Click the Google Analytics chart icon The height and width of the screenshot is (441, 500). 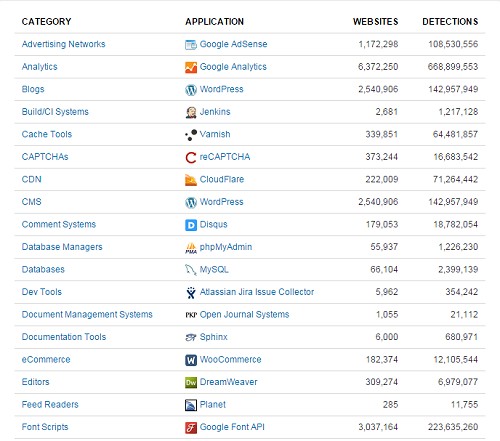coord(191,67)
